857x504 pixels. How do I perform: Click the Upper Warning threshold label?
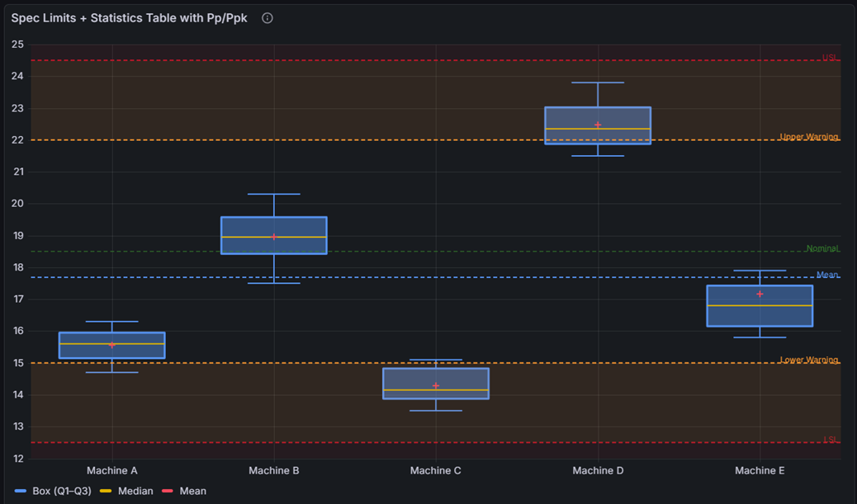[808, 137]
